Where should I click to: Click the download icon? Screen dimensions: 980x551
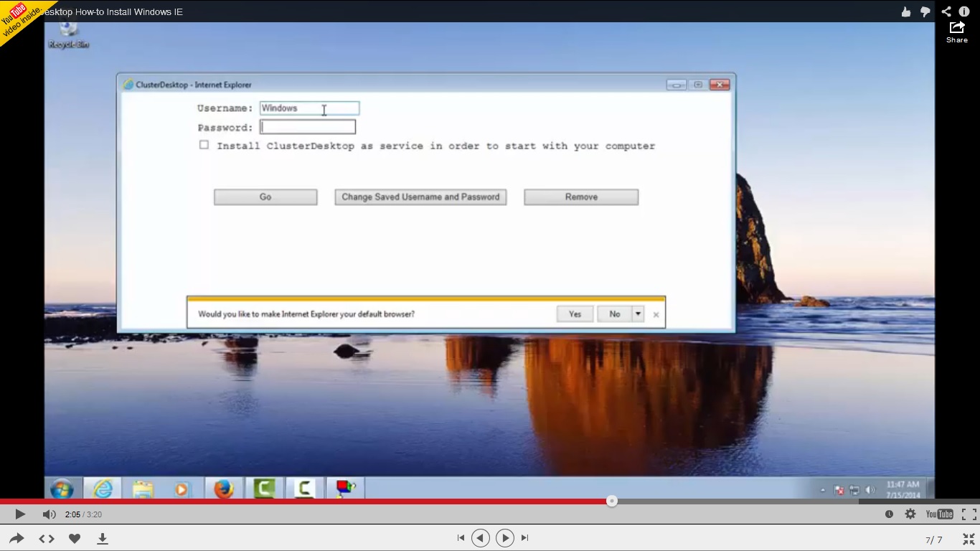tap(103, 538)
